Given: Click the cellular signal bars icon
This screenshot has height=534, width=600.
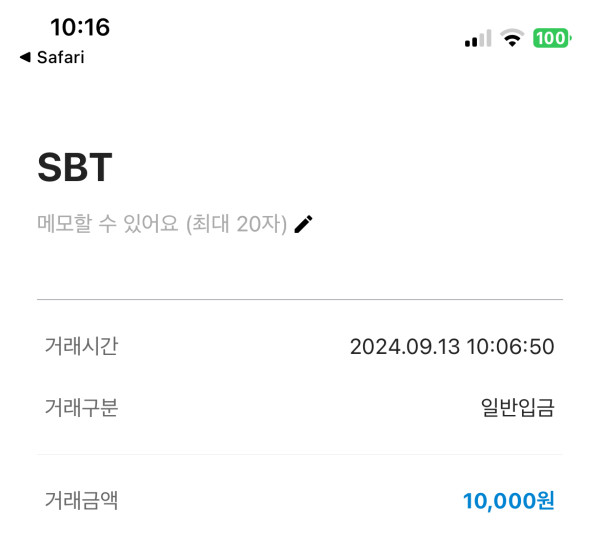Looking at the screenshot, I should click(x=478, y=39).
